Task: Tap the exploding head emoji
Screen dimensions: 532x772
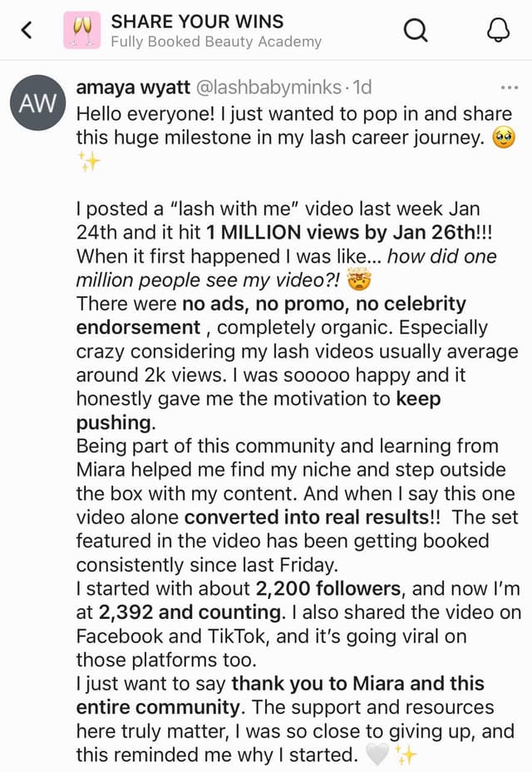Action: (360, 280)
